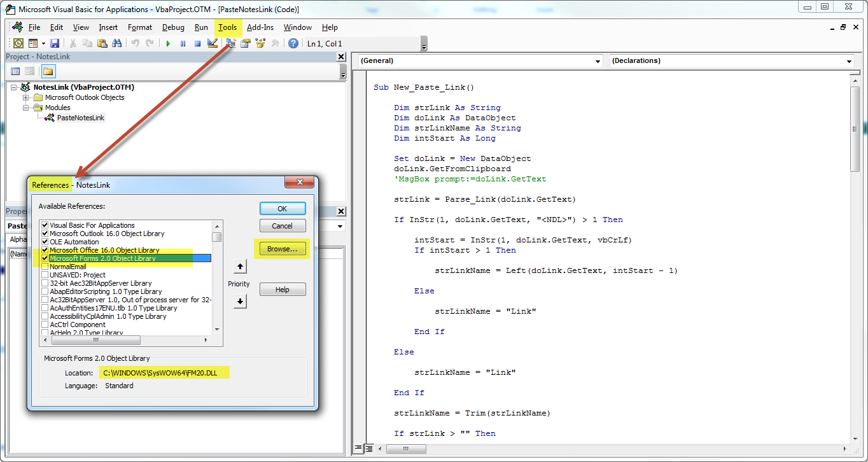Click the Save project toolbar icon
Viewport: 868px width, 462px height.
click(x=55, y=43)
